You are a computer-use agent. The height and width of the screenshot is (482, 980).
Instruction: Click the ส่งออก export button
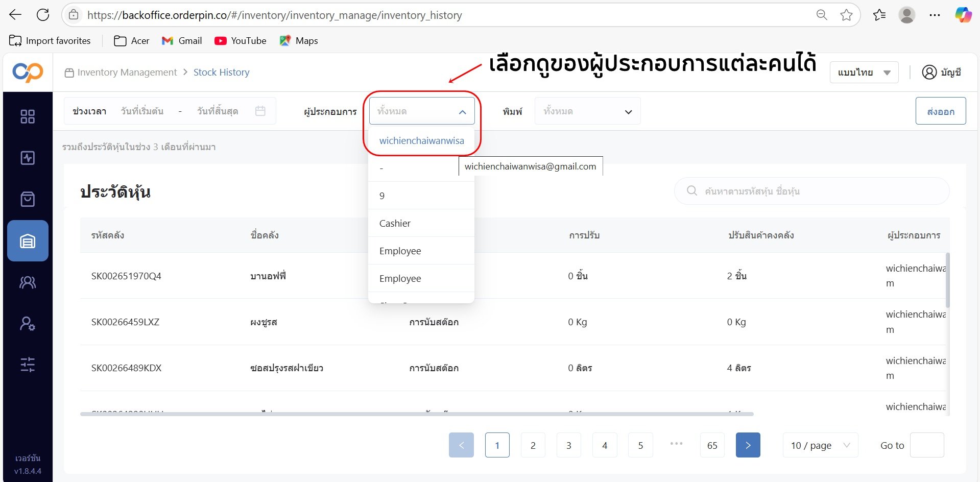(x=941, y=111)
